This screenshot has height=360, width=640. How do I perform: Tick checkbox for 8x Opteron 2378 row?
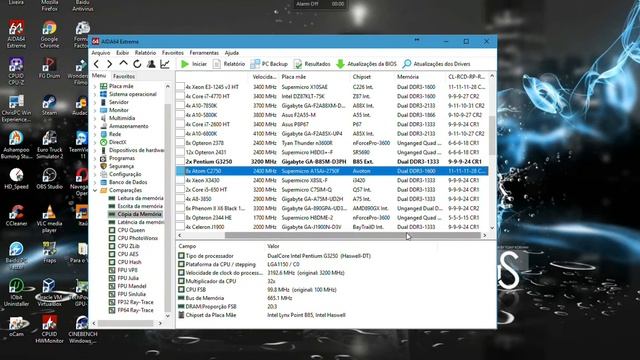point(180,143)
